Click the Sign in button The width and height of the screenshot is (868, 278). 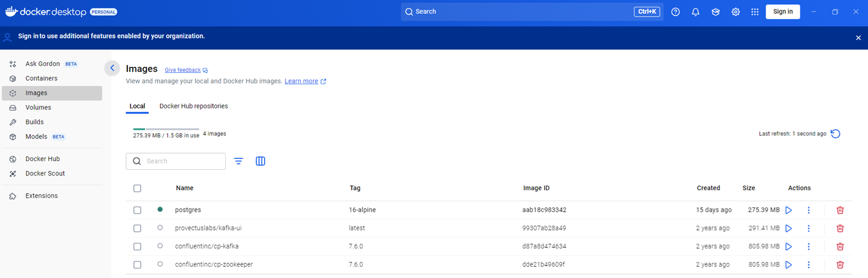point(782,12)
